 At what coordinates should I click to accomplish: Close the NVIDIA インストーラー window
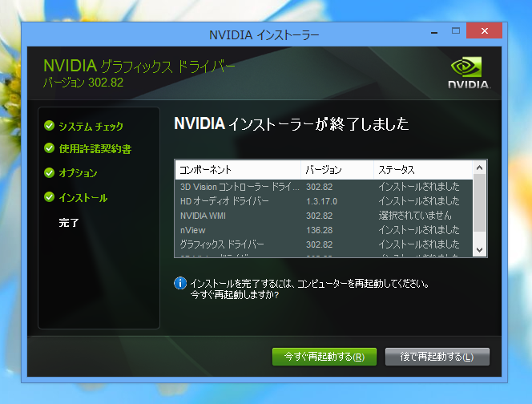pyautogui.click(x=485, y=31)
